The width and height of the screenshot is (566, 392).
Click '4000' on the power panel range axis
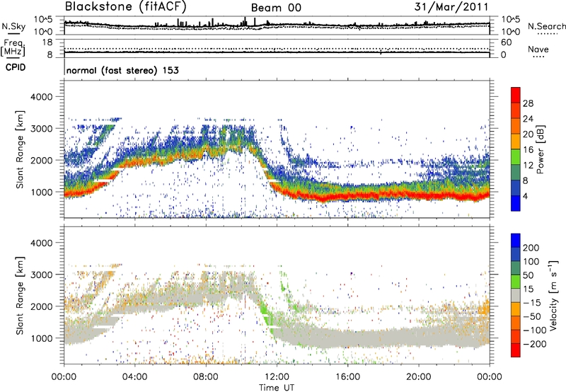[41, 97]
